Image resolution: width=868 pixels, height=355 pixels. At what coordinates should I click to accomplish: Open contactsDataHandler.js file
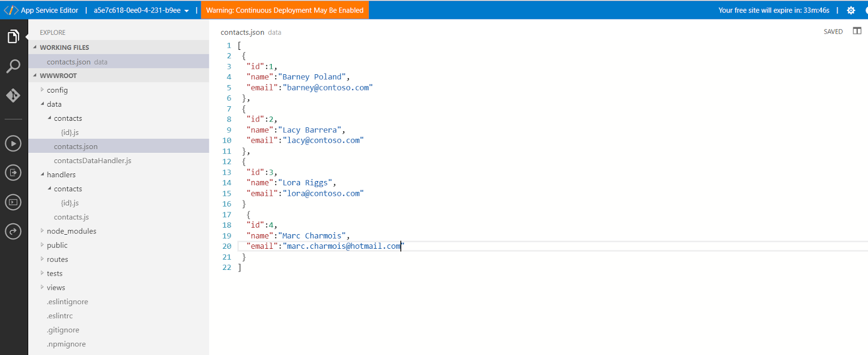pos(93,160)
